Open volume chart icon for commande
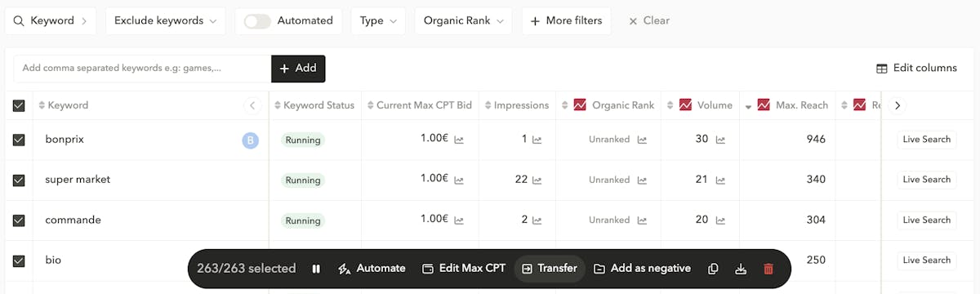 coord(720,220)
